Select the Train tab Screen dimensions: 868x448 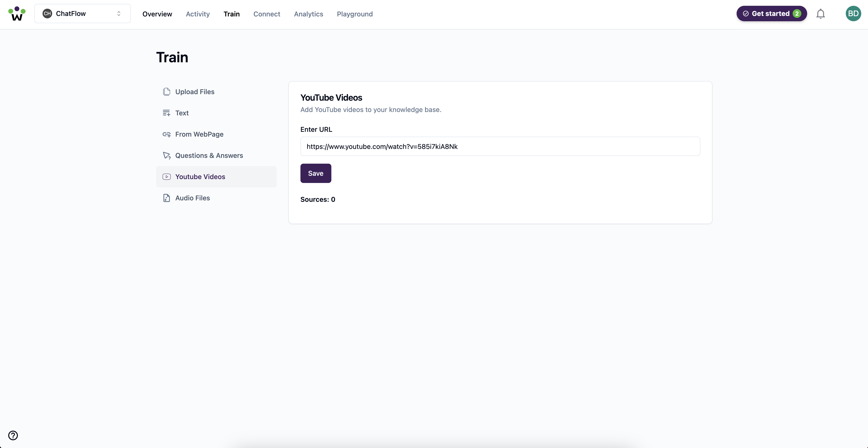231,14
